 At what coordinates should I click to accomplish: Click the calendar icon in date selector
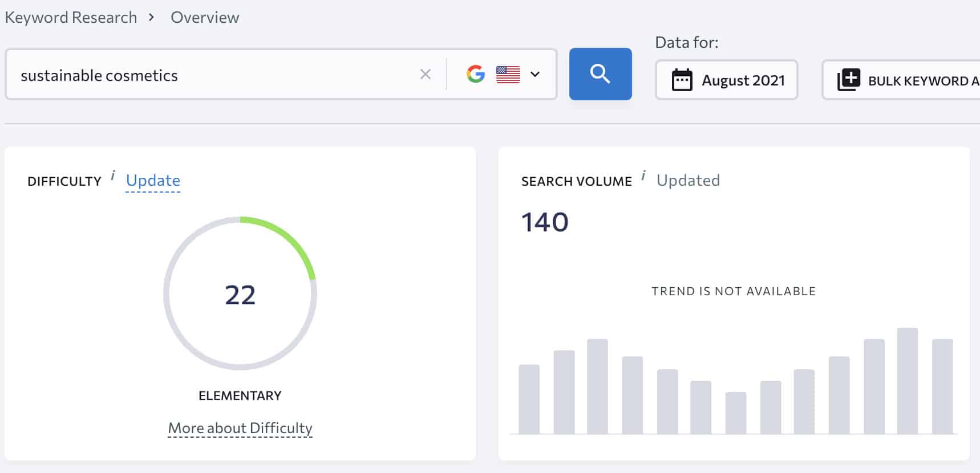pos(682,80)
